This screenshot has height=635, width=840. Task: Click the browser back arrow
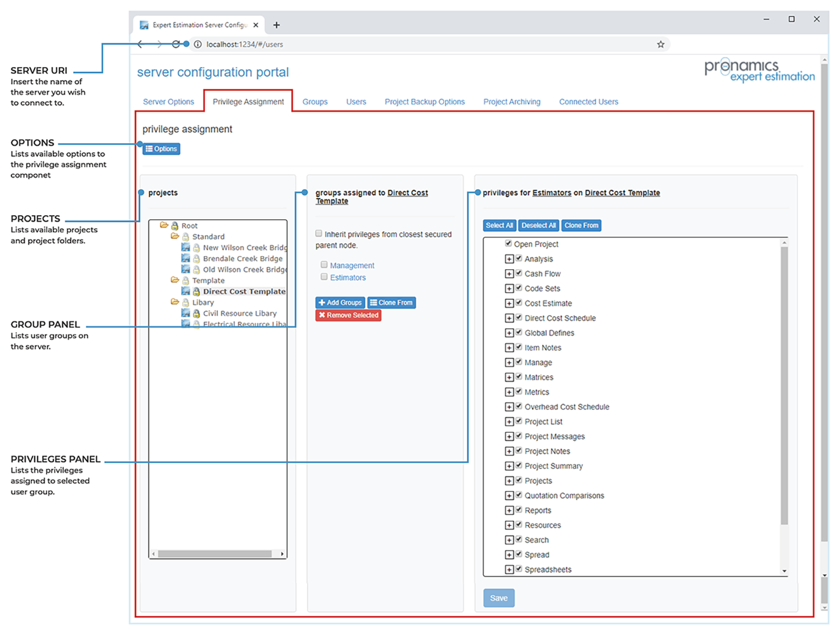[141, 44]
